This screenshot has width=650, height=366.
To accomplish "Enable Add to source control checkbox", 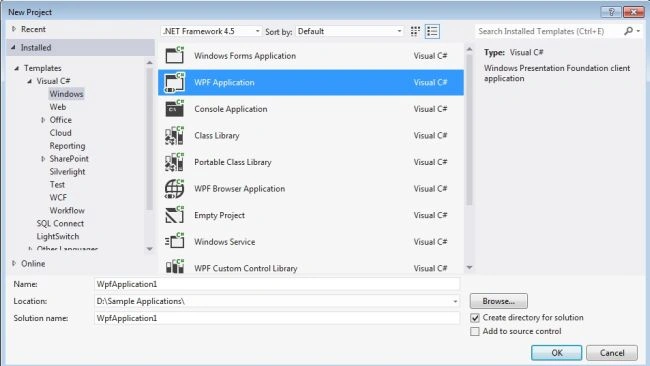I will pyautogui.click(x=475, y=332).
